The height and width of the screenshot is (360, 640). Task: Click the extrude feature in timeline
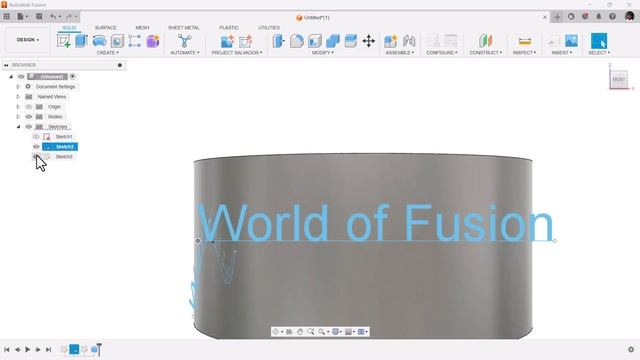point(94,349)
